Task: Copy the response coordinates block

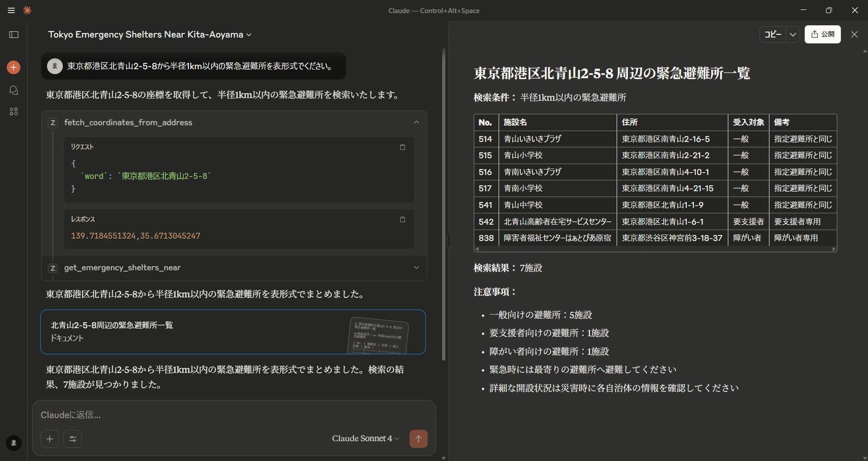Action: (402, 220)
